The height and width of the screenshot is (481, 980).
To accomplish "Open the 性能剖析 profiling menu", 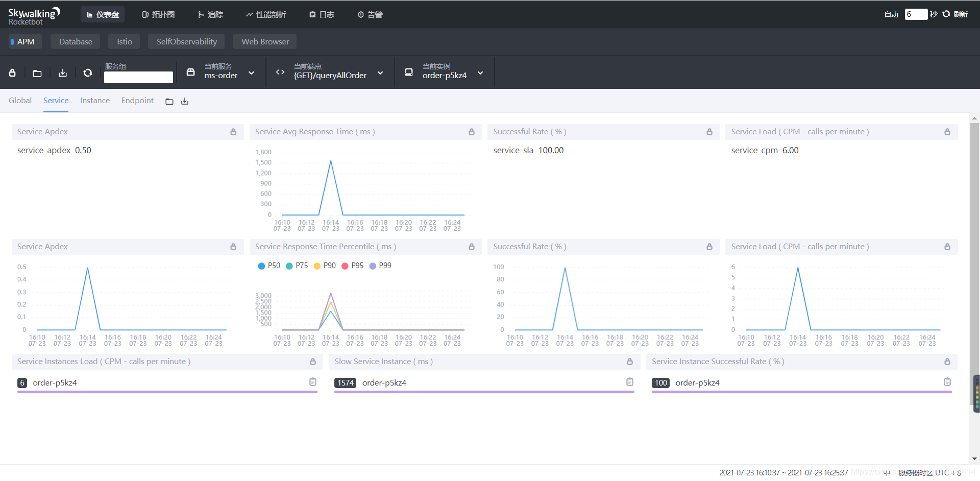I will pos(266,14).
